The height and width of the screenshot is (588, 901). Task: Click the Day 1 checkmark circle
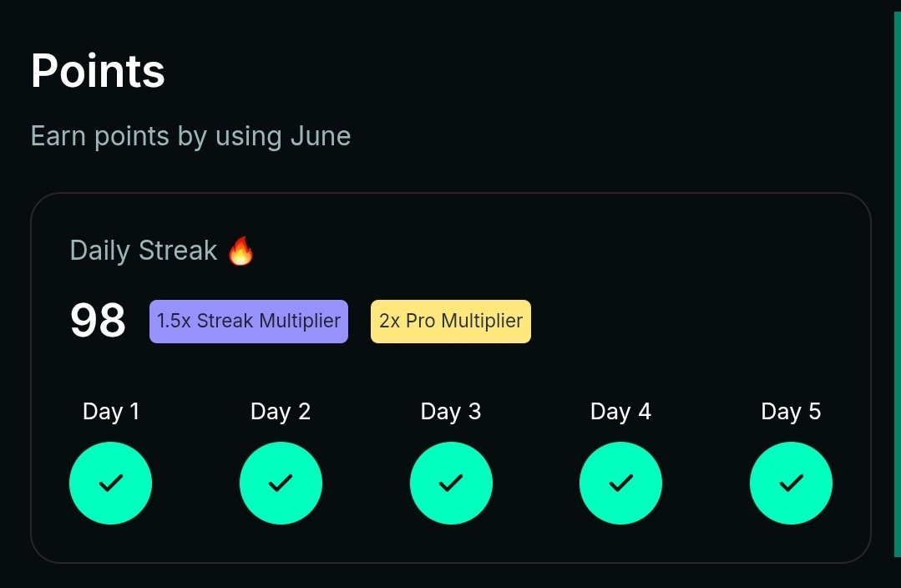[x=110, y=483]
